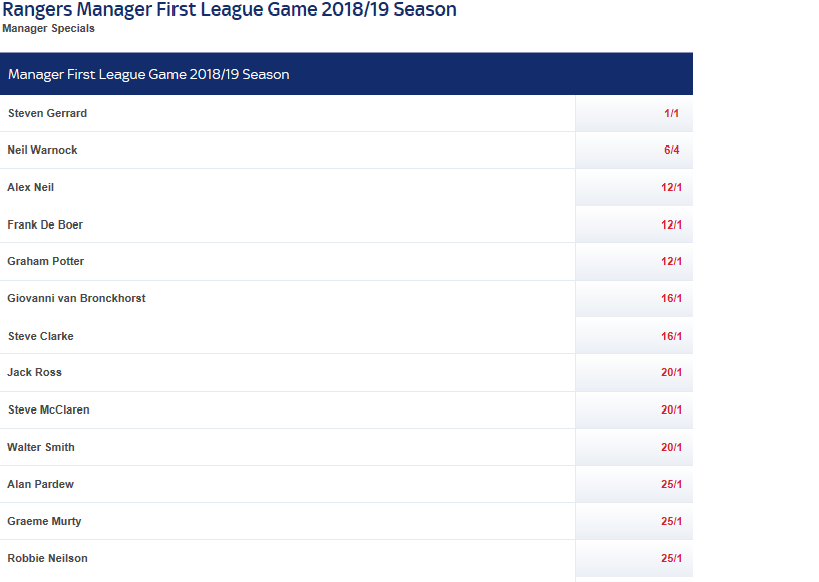
Task: Click Robbie Neilson name label
Action: 48,558
